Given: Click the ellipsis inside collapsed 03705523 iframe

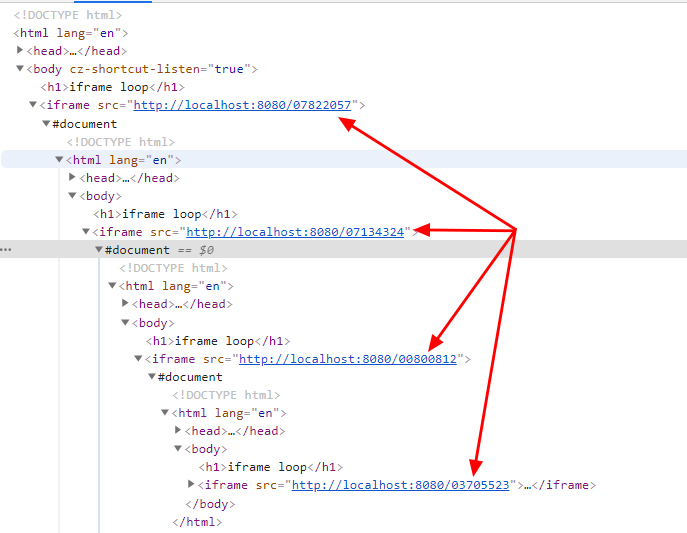Looking at the screenshot, I should (x=529, y=485).
